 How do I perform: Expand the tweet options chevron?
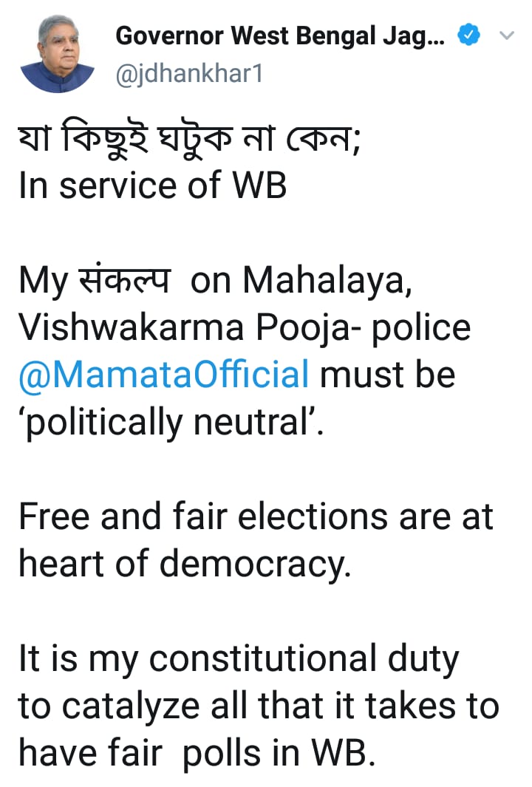[507, 35]
